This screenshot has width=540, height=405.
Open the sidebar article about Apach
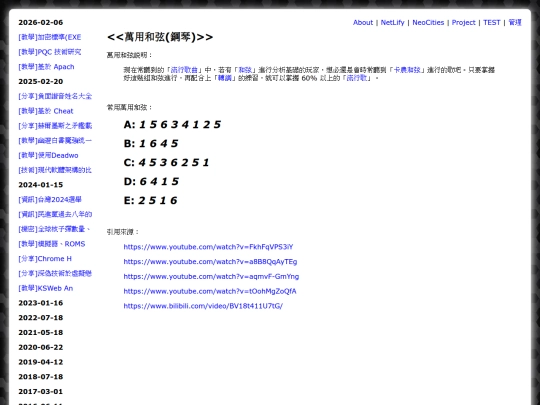tap(46, 67)
